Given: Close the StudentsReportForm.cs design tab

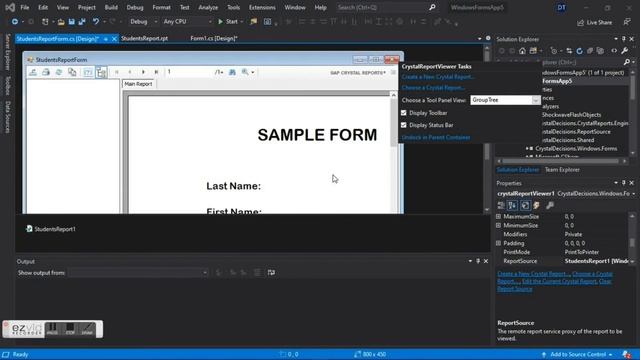Looking at the screenshot, I should click(x=114, y=39).
